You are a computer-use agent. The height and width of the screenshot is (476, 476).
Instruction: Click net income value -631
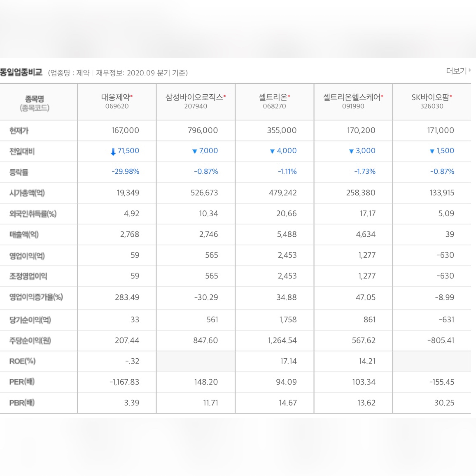click(x=446, y=320)
